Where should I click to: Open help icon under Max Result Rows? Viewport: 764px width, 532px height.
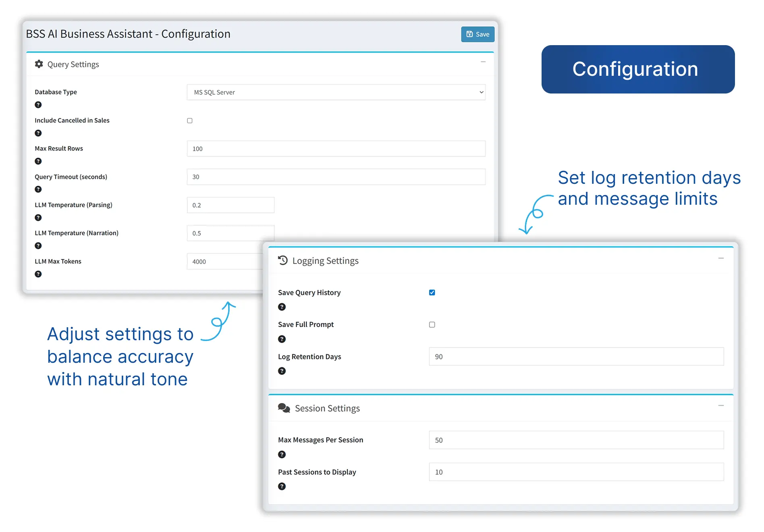[38, 161]
